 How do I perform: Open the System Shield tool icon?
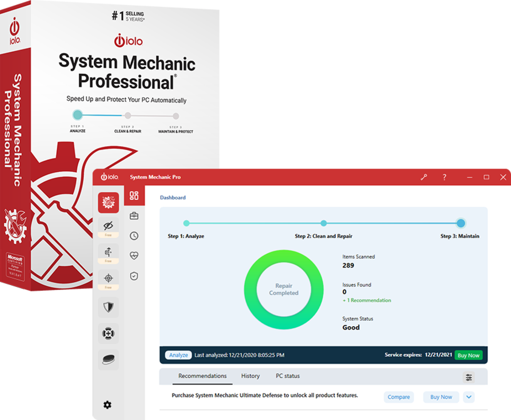[108, 307]
